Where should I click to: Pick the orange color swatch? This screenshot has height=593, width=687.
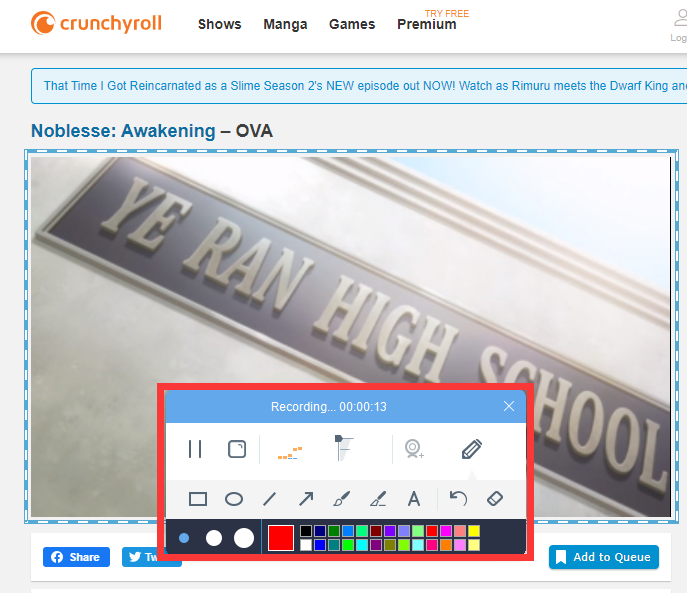point(446,545)
